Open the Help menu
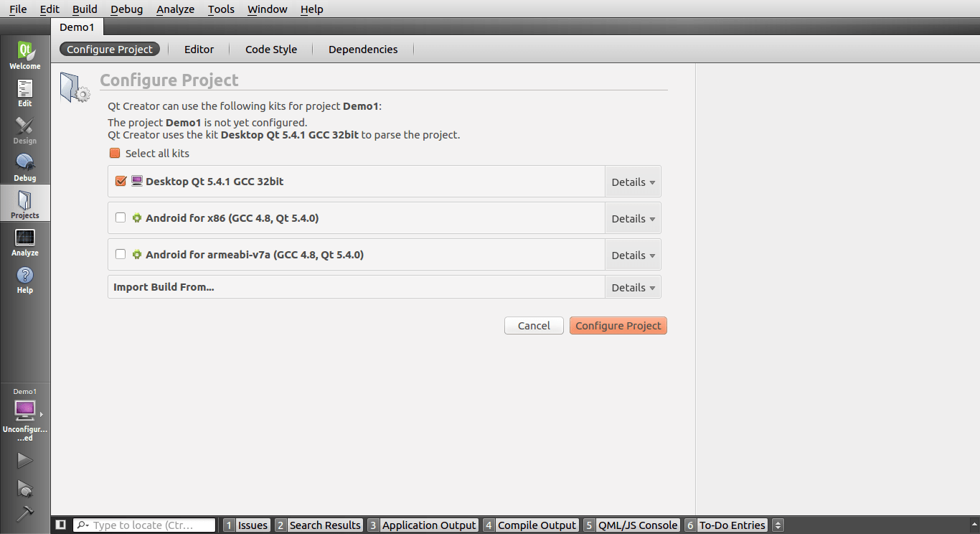Image resolution: width=980 pixels, height=534 pixels. pyautogui.click(x=312, y=9)
